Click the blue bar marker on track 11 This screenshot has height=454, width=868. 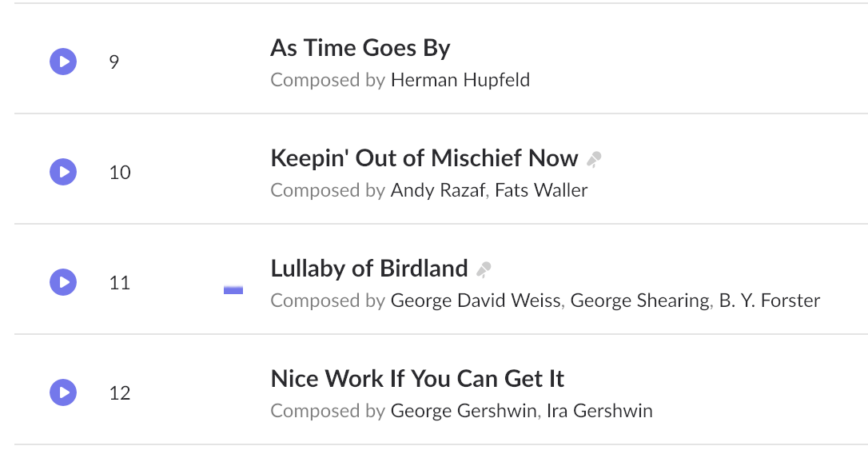pyautogui.click(x=233, y=290)
